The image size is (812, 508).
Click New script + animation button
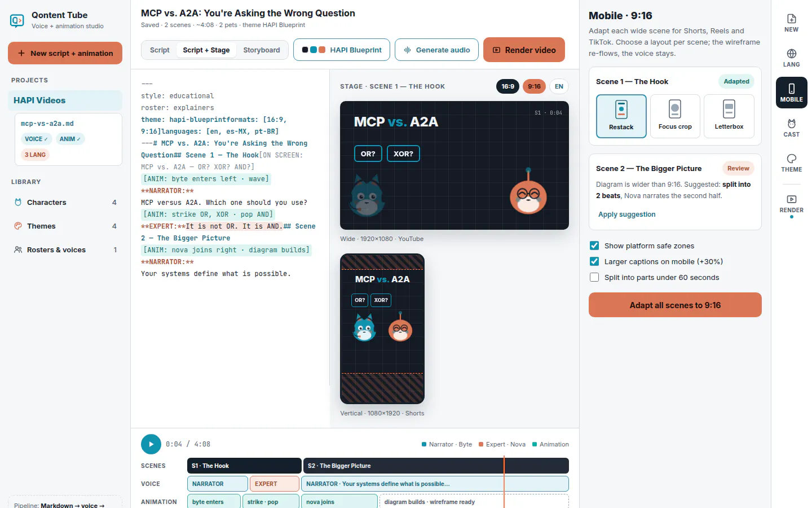(x=65, y=53)
